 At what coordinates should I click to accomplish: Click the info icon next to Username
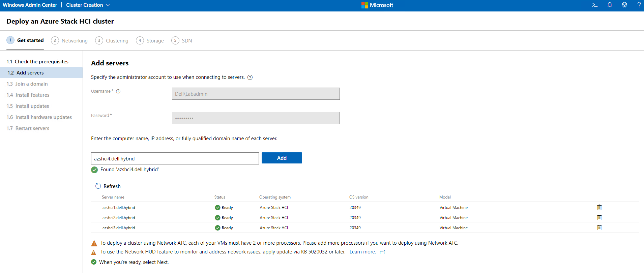click(x=118, y=91)
